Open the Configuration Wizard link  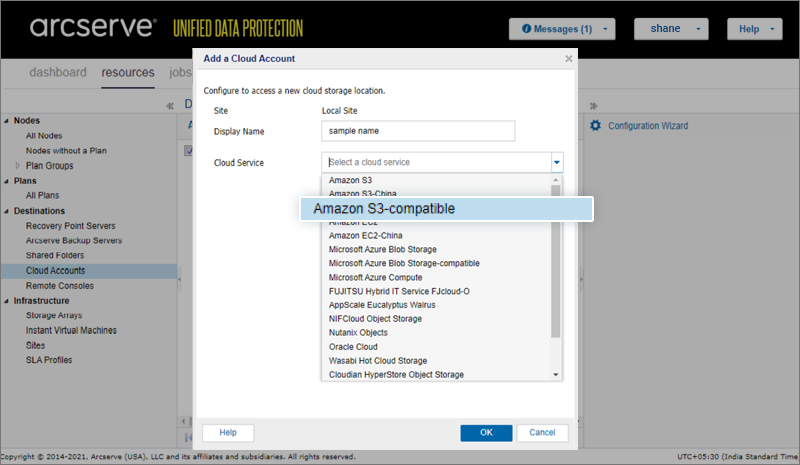pyautogui.click(x=648, y=126)
